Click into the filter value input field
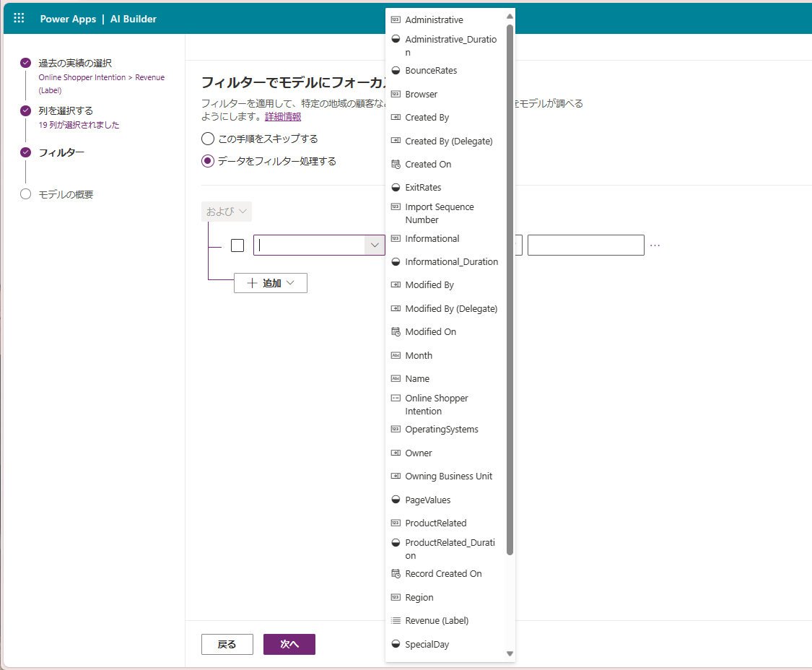The width and height of the screenshot is (812, 670). click(x=585, y=245)
